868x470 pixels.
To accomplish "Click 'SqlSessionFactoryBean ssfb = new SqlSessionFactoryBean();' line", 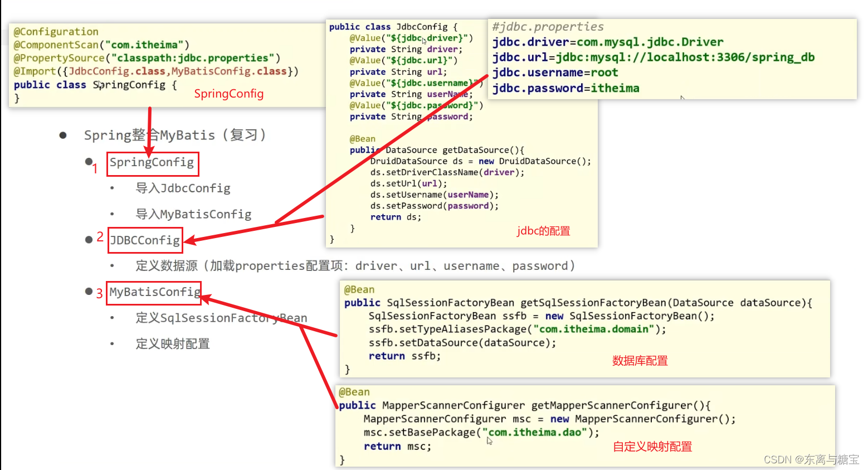I will click(542, 316).
